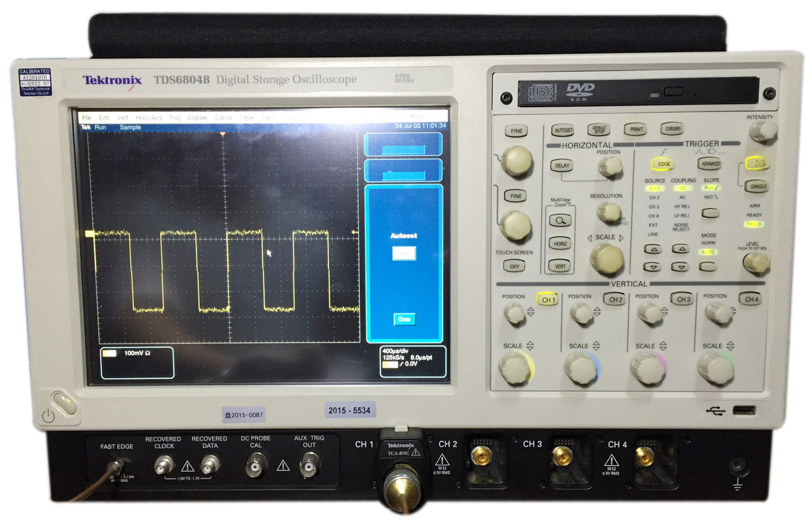
Task: Click the CH 1 vertical POSITION knob
Action: [x=514, y=313]
